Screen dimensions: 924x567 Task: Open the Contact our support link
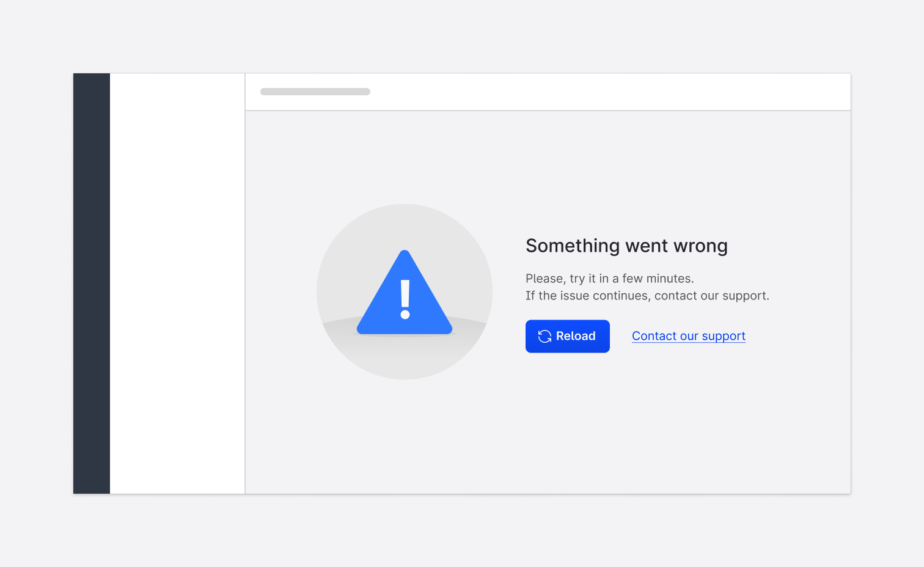[688, 335]
